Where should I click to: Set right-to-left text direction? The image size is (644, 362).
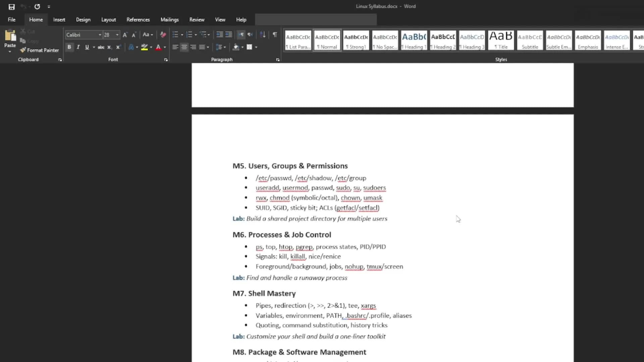250,35
